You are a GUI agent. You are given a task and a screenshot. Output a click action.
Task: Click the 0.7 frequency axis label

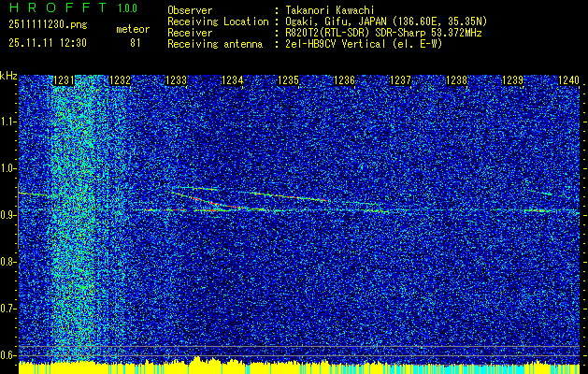pos(8,309)
